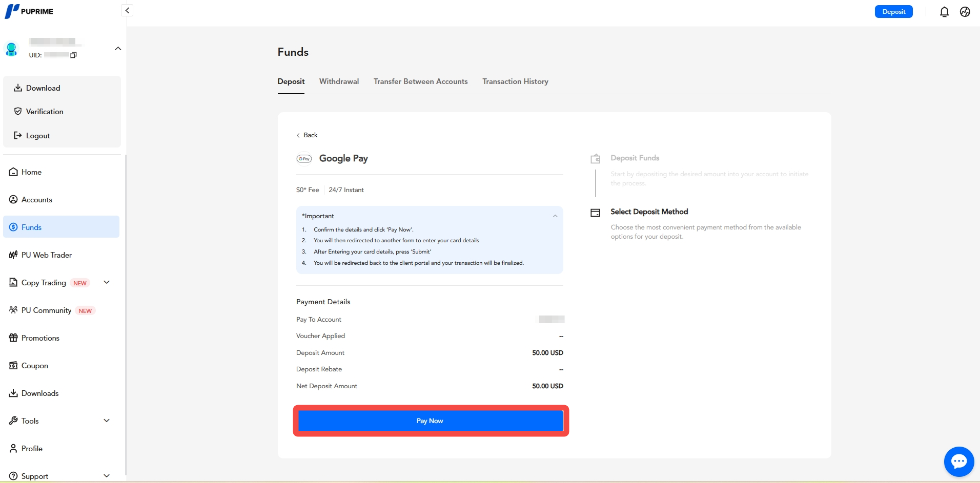The image size is (980, 483).
Task: Copy the UID with the copy icon
Action: coord(73,55)
